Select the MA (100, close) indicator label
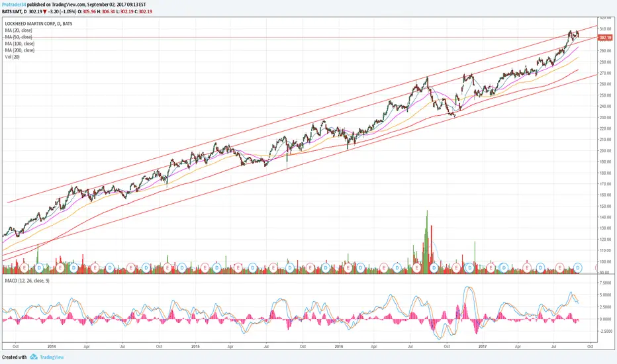Viewport: 617px width, 364px height. click(20, 44)
